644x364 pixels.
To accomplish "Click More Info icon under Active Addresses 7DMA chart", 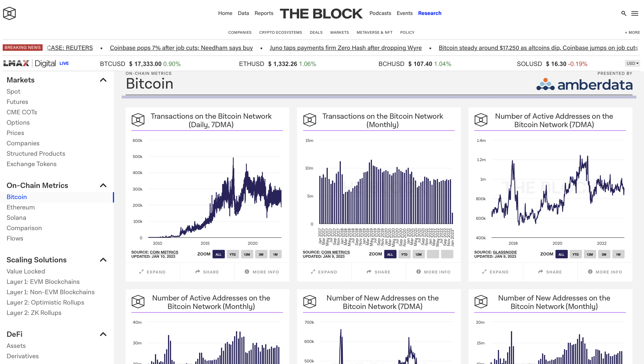I will click(590, 272).
